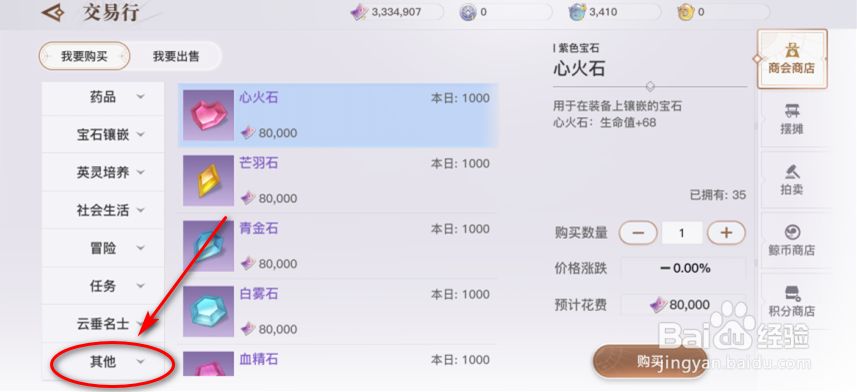The width and height of the screenshot is (857, 392).
Task: Expand the 药品 category
Action: 103,97
